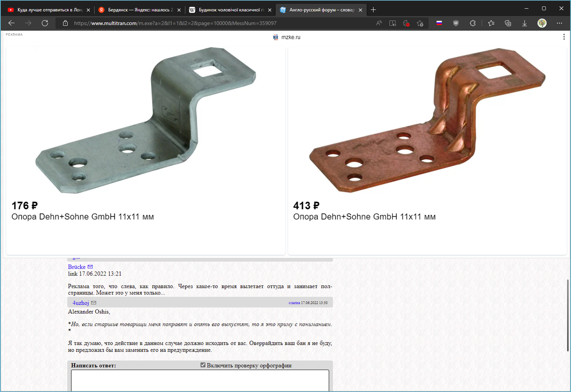Open the Collections panel
571x392 pixels.
coord(508,23)
